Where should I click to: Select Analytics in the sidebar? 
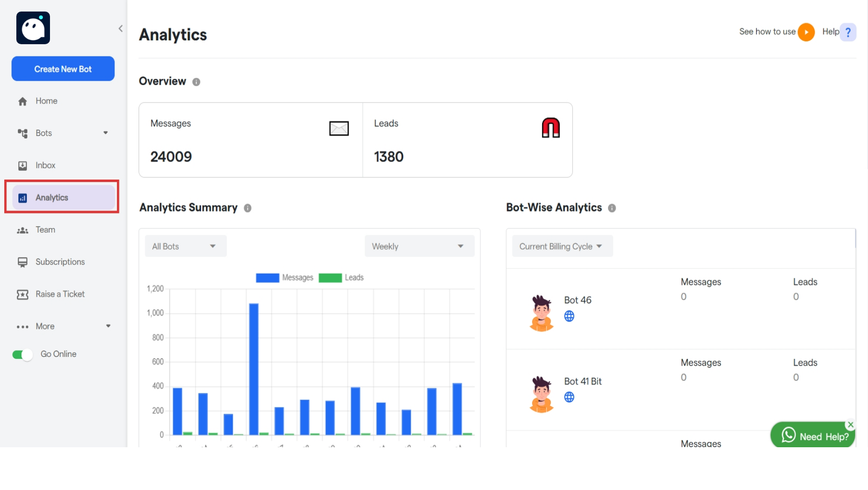coord(53,197)
